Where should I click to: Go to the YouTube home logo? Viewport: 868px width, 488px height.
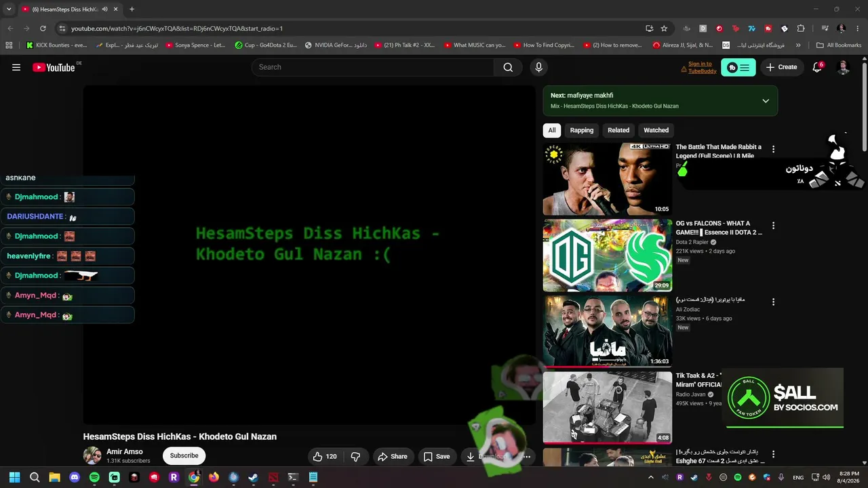coord(54,67)
